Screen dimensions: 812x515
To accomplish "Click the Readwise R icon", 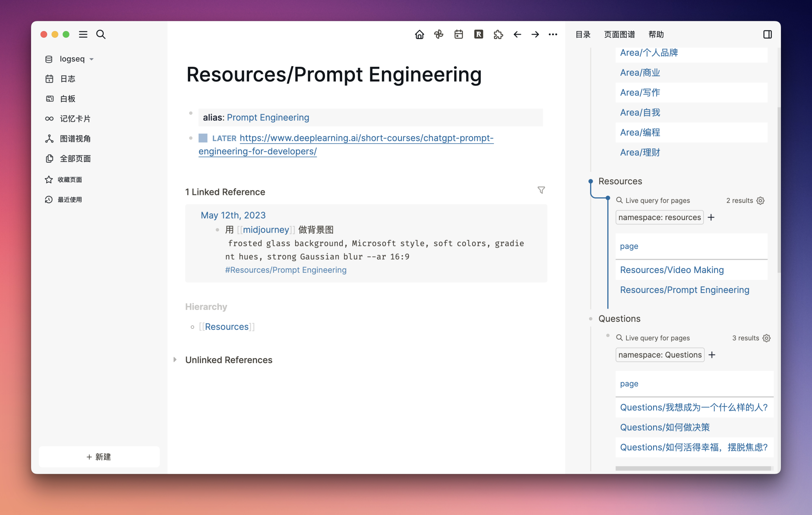I will pos(478,34).
